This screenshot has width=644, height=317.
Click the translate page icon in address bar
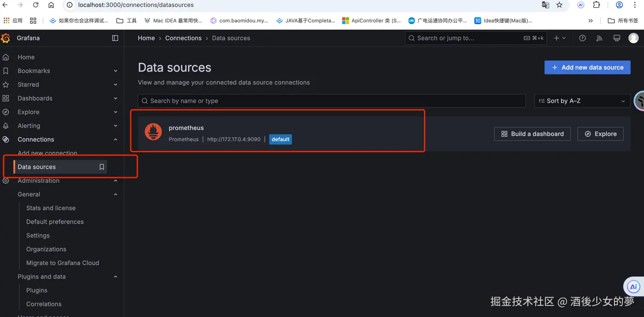coord(545,5)
